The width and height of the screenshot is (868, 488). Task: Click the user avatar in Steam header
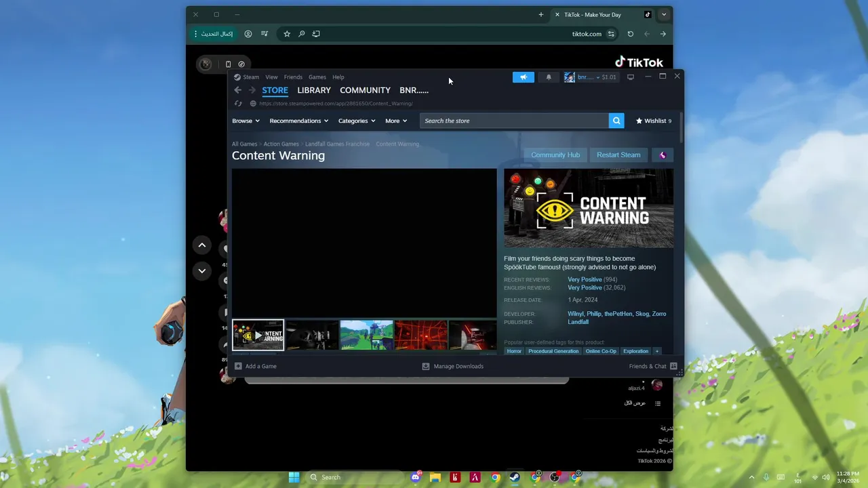570,77
